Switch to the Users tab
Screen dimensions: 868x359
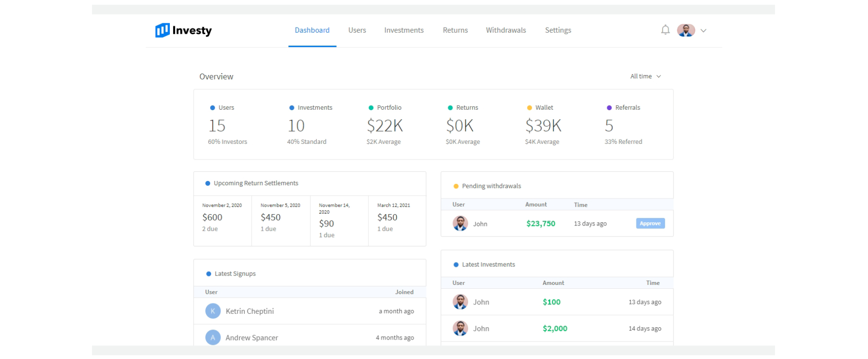357,30
